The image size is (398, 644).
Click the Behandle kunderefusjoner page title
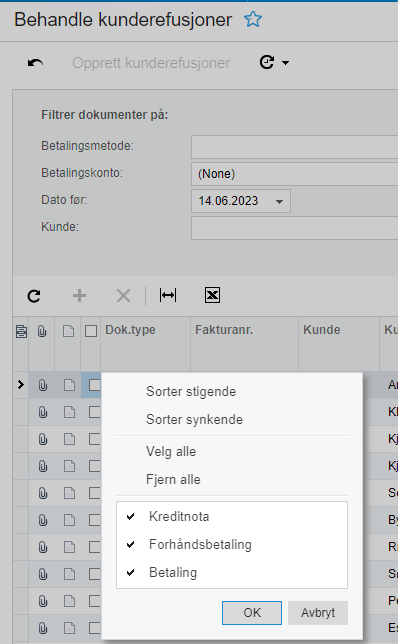[123, 20]
